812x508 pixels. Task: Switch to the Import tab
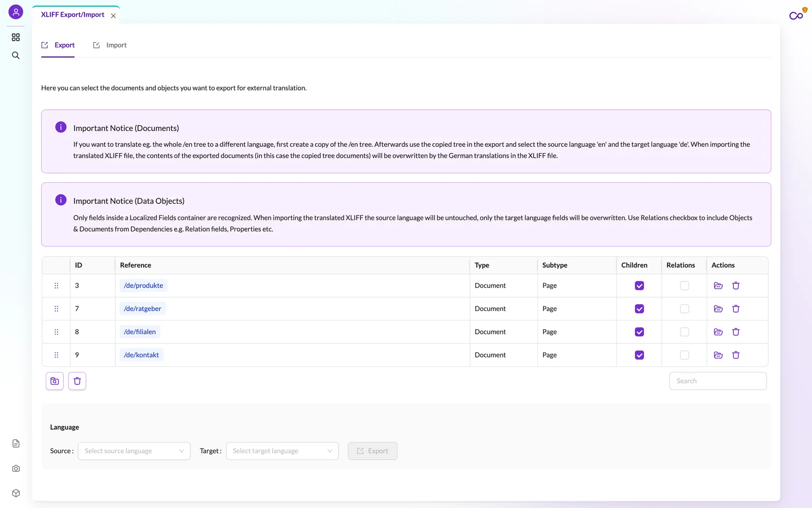(x=110, y=45)
